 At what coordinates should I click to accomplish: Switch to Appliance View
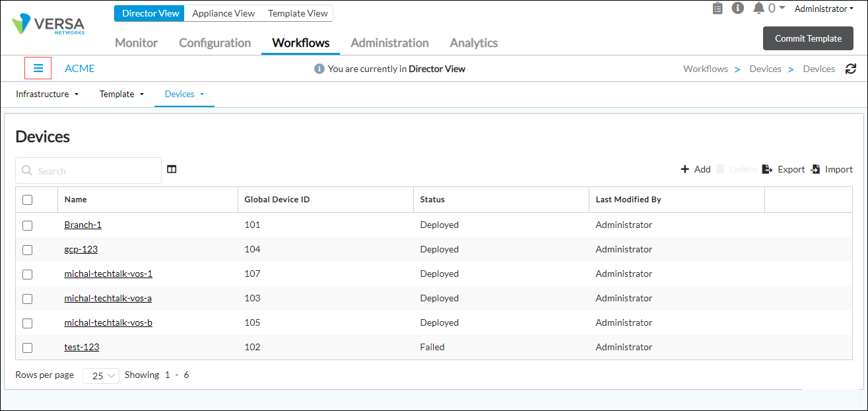click(223, 13)
